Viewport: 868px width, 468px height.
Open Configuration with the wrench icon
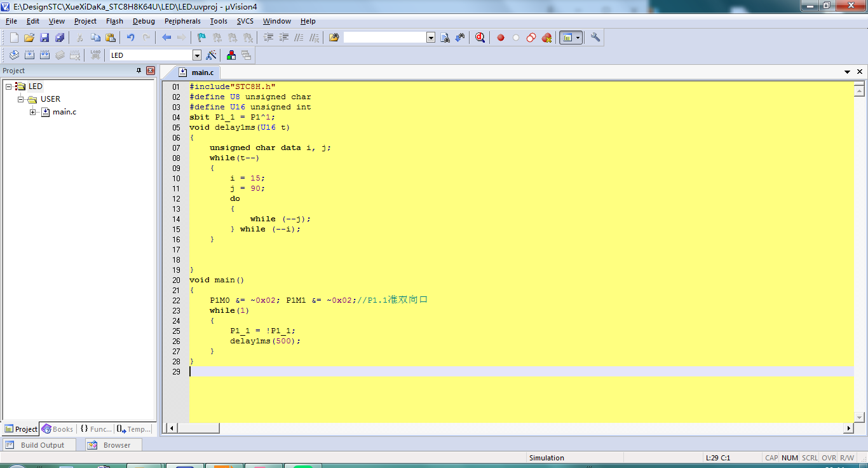pyautogui.click(x=595, y=38)
